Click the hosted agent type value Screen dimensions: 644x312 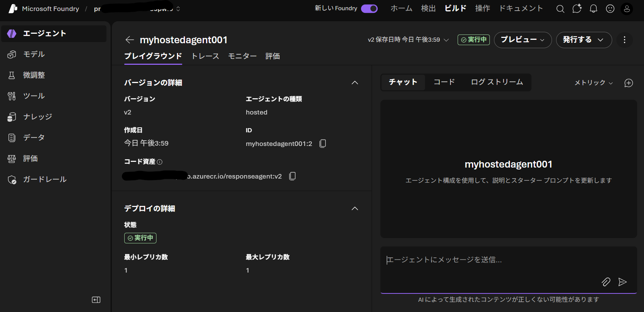(x=256, y=112)
